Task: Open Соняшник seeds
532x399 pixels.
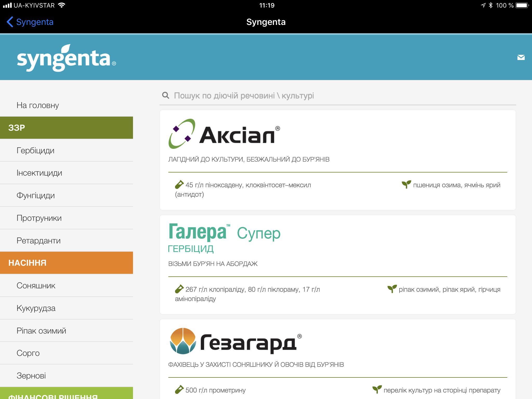Action: click(x=66, y=285)
